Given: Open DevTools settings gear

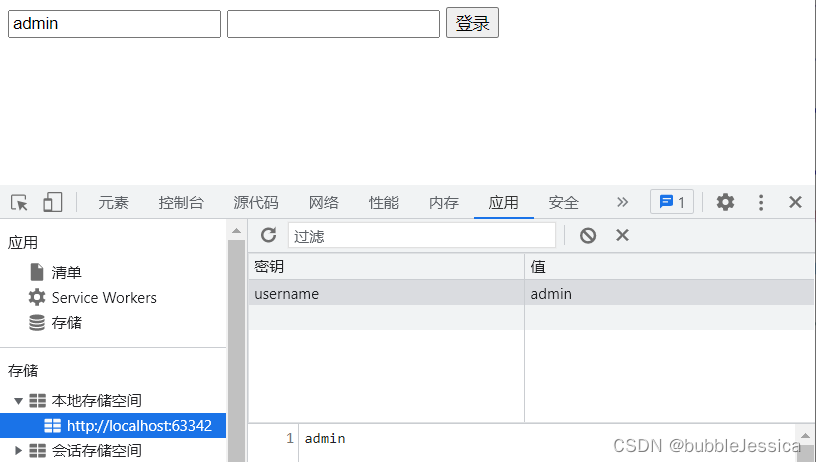Looking at the screenshot, I should [x=725, y=202].
